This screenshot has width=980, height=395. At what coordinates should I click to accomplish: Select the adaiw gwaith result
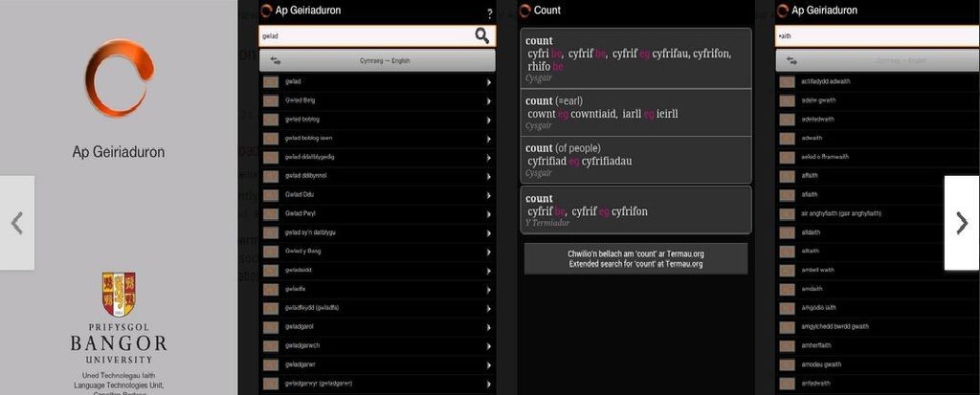[878, 100]
